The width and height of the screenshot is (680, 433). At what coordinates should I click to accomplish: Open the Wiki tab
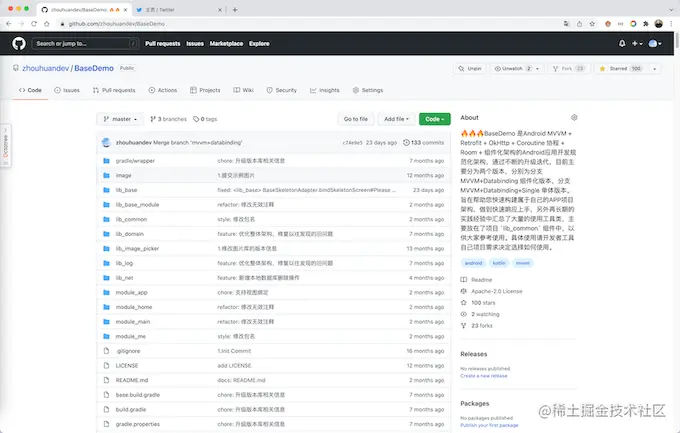click(243, 90)
